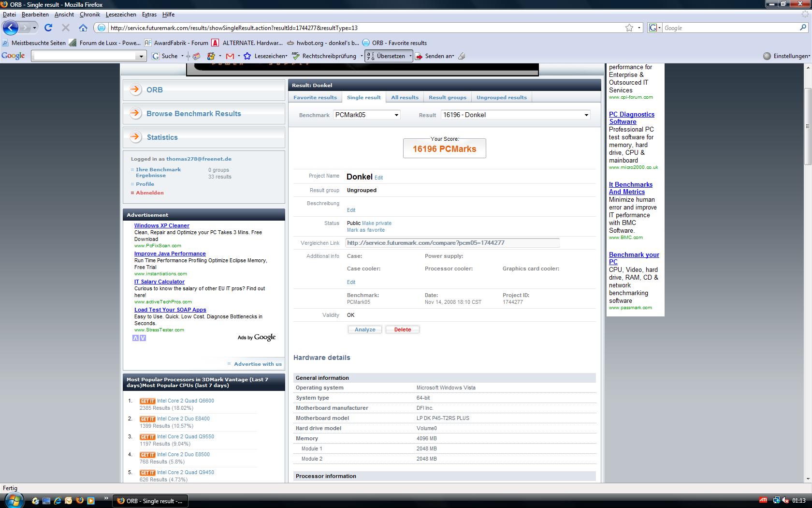This screenshot has height=508, width=812.
Task: Click the ORB orange arrow icon
Action: [x=135, y=90]
